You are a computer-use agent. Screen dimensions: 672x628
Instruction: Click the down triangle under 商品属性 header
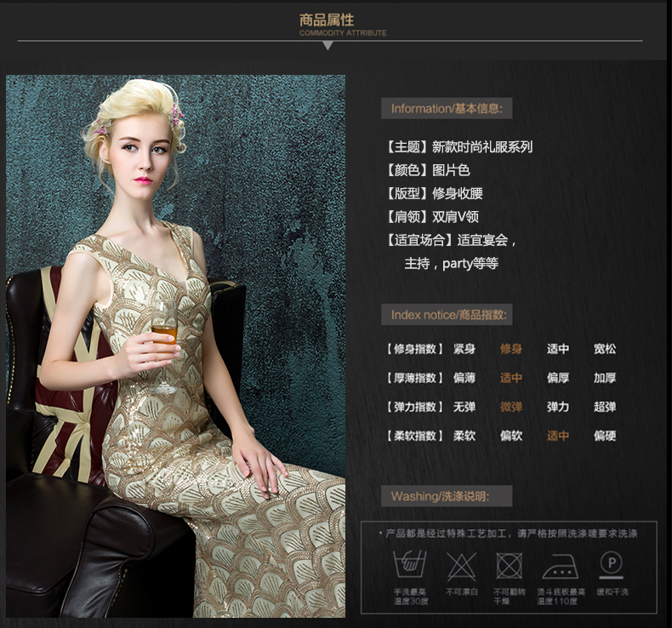pyautogui.click(x=327, y=45)
